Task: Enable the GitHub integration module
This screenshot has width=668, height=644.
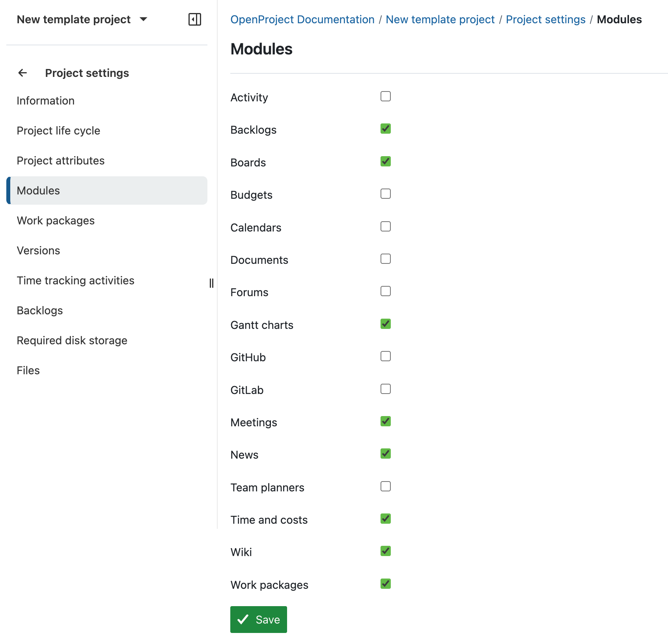Action: point(385,356)
